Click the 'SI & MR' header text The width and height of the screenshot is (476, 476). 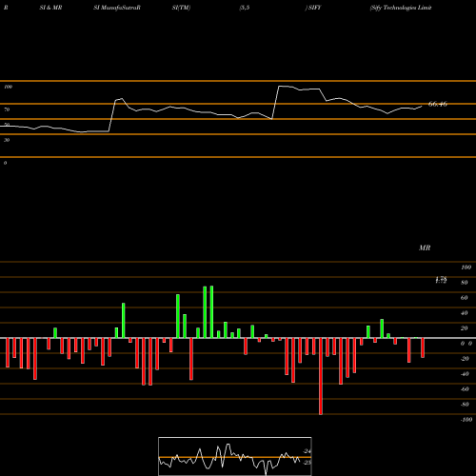(x=50, y=8)
